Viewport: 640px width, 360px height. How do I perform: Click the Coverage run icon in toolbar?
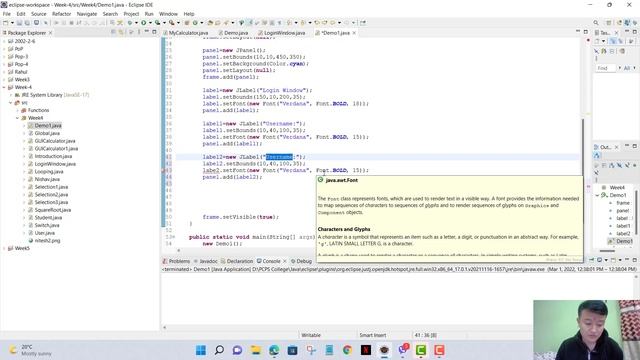pyautogui.click(x=157, y=23)
